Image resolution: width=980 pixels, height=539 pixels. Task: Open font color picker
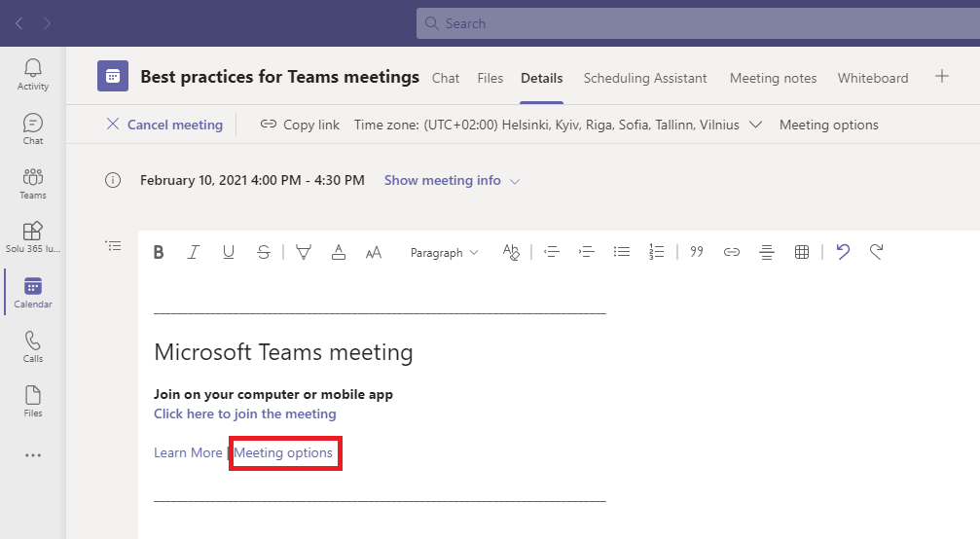338,252
